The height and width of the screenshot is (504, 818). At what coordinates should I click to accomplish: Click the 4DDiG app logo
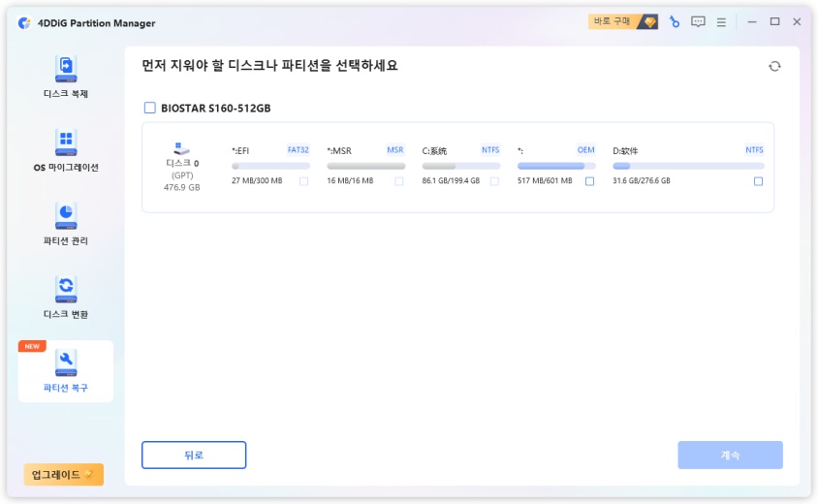(24, 23)
